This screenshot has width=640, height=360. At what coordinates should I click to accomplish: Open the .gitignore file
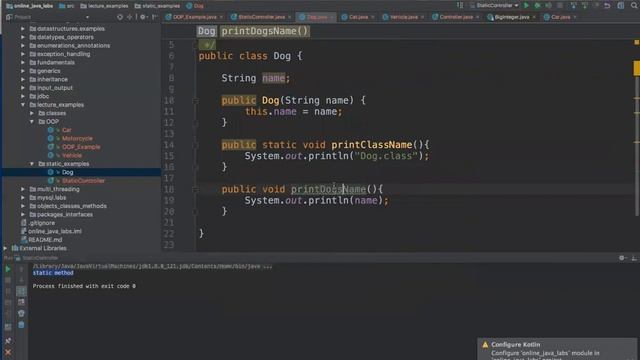[41, 223]
